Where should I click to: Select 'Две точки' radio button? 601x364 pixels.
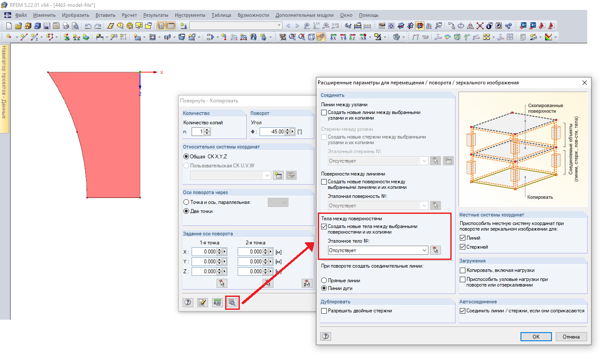pyautogui.click(x=186, y=211)
